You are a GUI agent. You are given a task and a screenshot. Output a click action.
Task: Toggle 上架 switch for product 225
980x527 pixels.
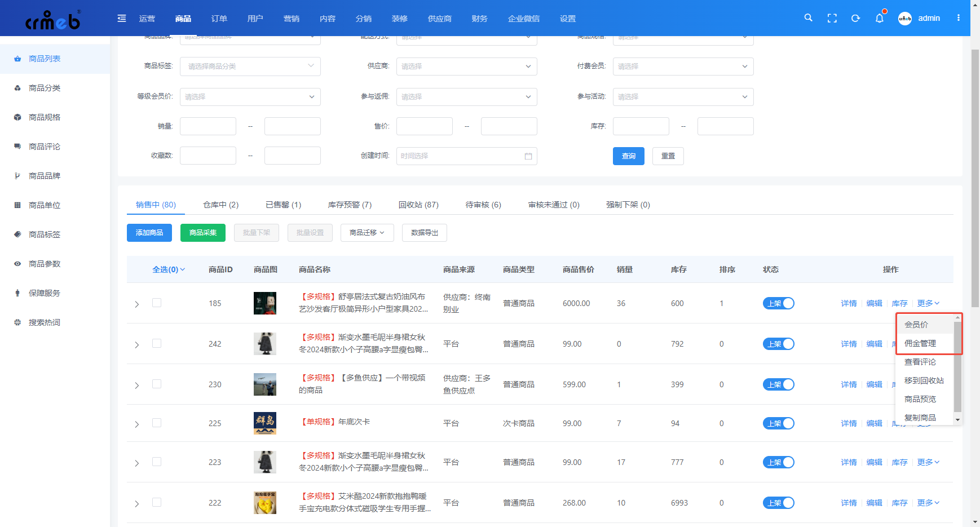tap(778, 423)
